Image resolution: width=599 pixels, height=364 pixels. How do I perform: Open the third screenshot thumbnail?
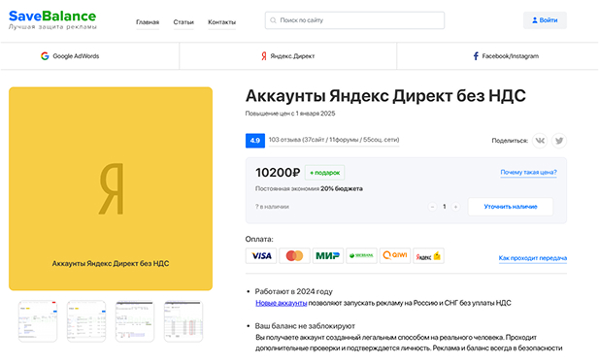(x=135, y=321)
